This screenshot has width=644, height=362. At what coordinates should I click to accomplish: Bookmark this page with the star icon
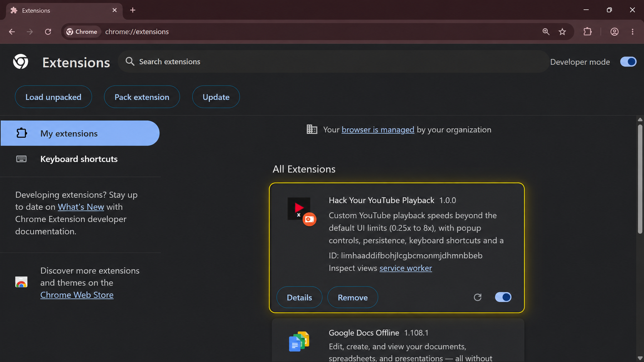point(562,32)
